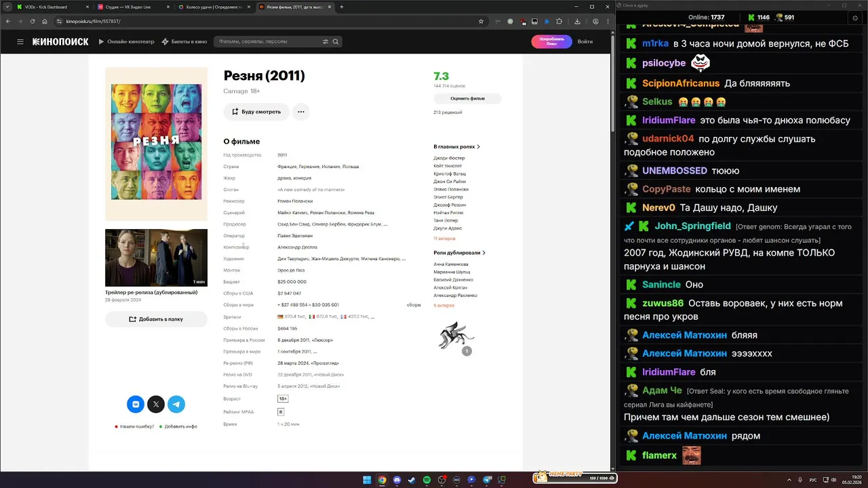The width and height of the screenshot is (868, 488).
Task: Click the Попробовать Плюс button
Action: (x=551, y=41)
